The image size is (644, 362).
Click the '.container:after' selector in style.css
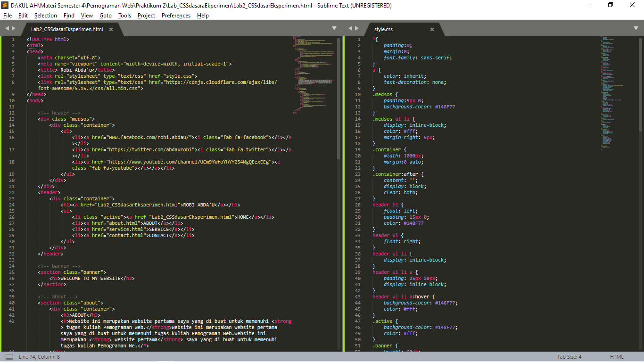click(396, 174)
